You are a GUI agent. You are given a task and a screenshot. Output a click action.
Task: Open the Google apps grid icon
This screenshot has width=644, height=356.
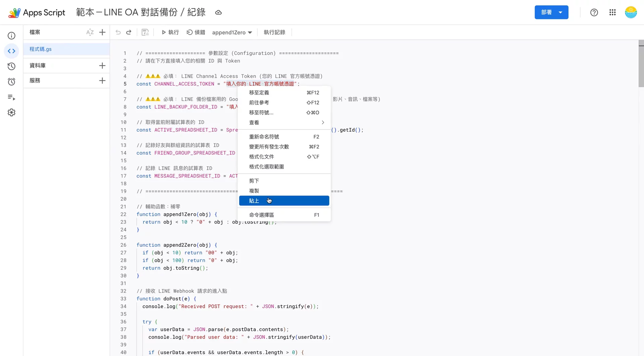(612, 12)
